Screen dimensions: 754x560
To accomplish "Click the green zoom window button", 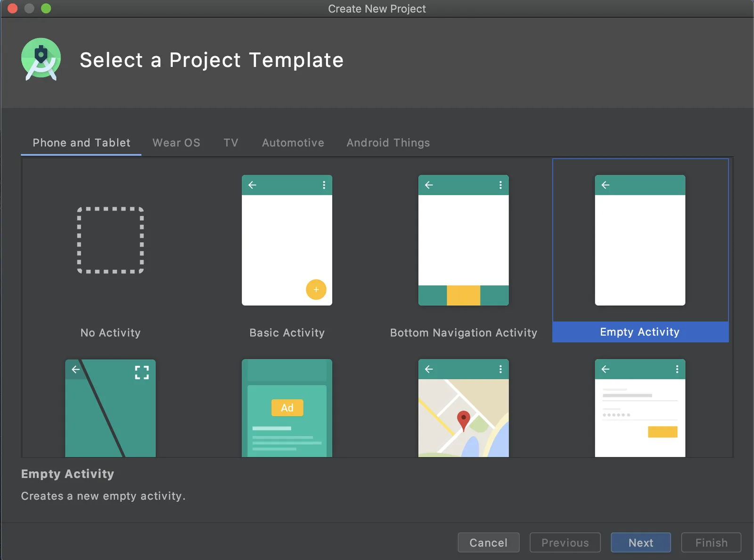I will pos(46,8).
